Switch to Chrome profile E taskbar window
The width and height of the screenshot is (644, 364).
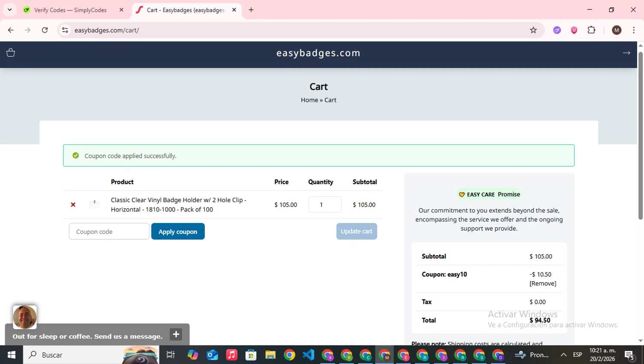(404, 355)
